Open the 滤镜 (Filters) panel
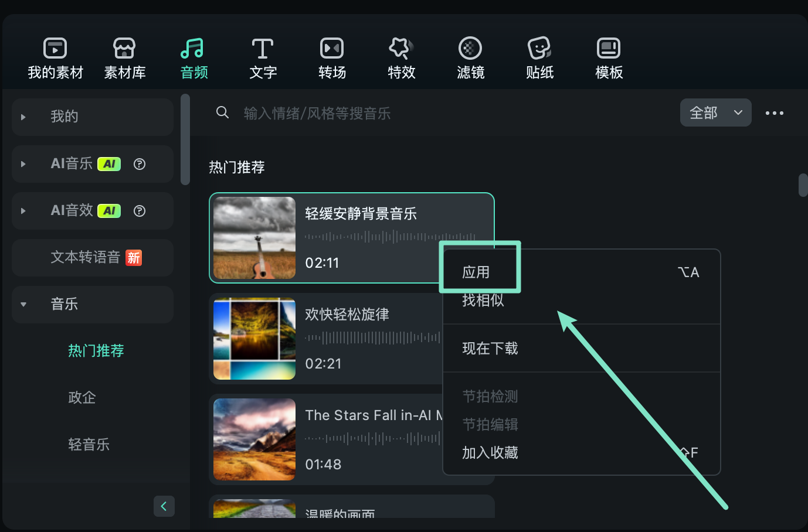This screenshot has width=808, height=532. [470, 57]
